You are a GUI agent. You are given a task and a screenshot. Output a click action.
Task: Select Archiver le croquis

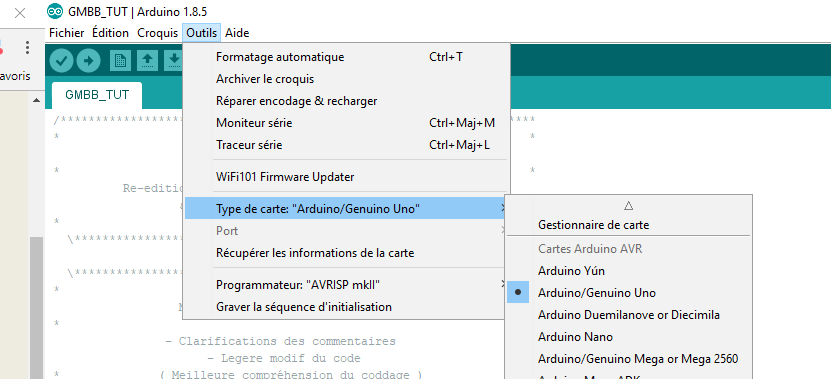tap(346, 79)
